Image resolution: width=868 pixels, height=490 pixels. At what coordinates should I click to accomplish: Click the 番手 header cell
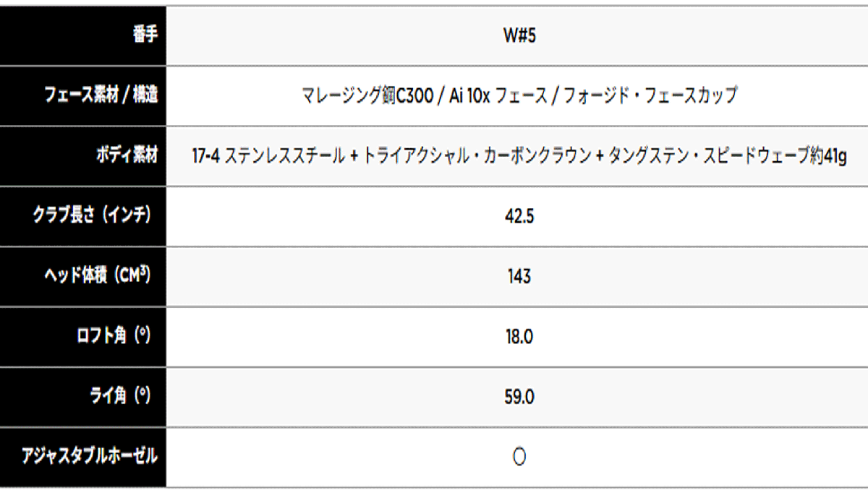click(x=146, y=35)
